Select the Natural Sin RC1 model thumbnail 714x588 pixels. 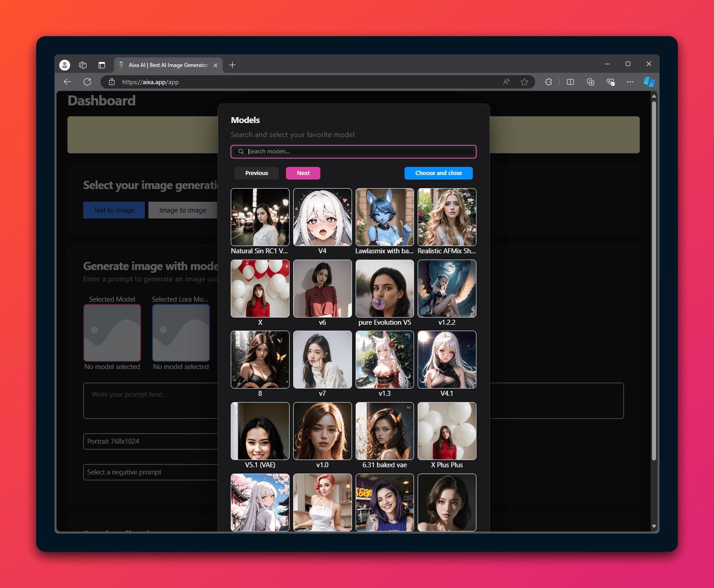point(260,217)
